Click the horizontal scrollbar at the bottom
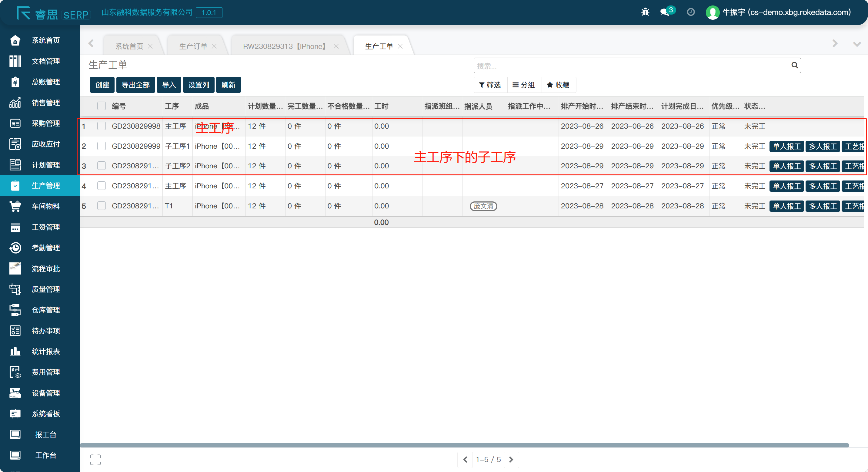Image resolution: width=868 pixels, height=472 pixels. (464, 445)
